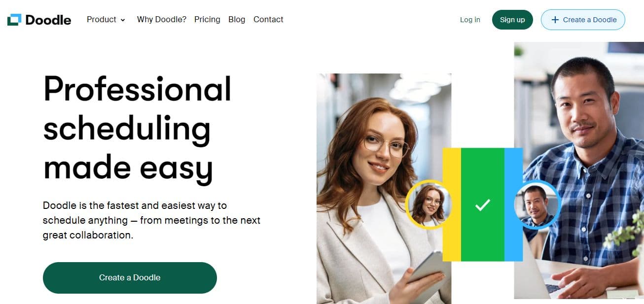Click Log in
The width and height of the screenshot is (644, 304).
470,20
